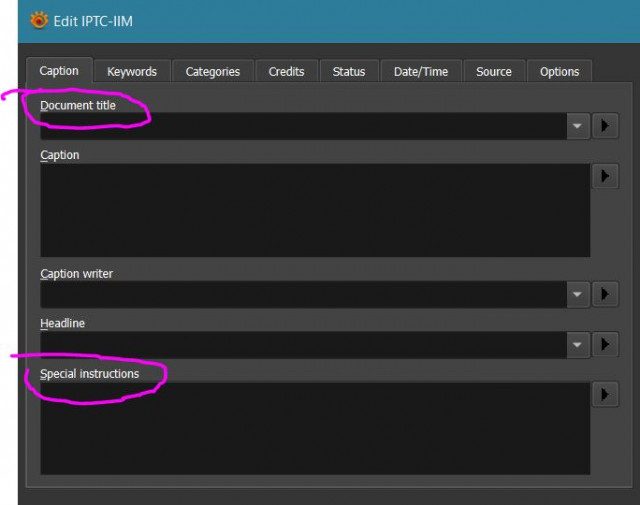The image size is (640, 505).
Task: Click arrow button beside Headline field
Action: [605, 345]
